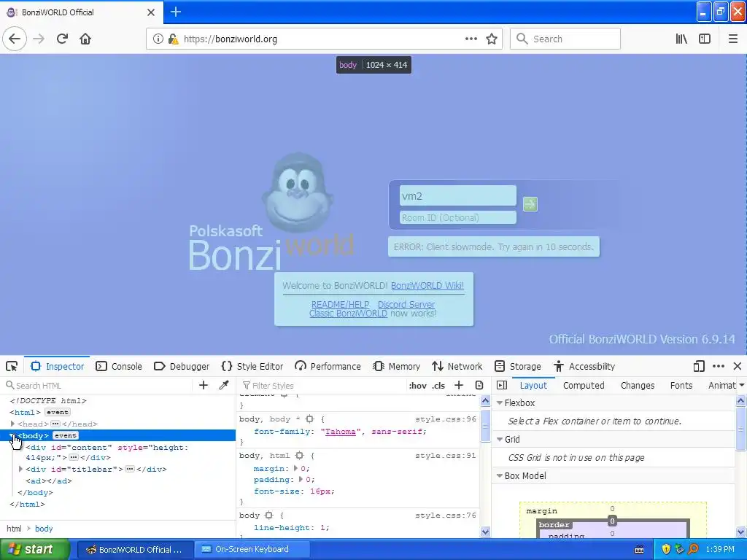Highlight elements matching body, html selector
Screen dimensions: 747x560
click(299, 456)
